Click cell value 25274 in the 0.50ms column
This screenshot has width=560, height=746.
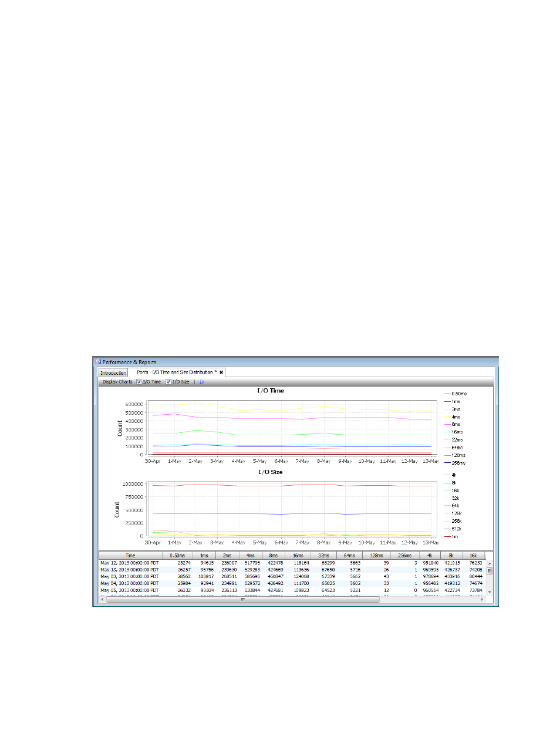click(x=184, y=563)
